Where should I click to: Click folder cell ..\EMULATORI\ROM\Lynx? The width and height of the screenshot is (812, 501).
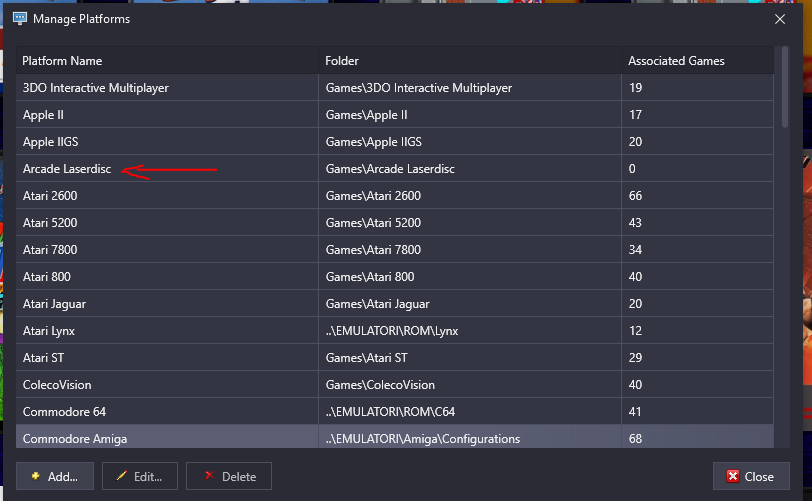click(470, 330)
